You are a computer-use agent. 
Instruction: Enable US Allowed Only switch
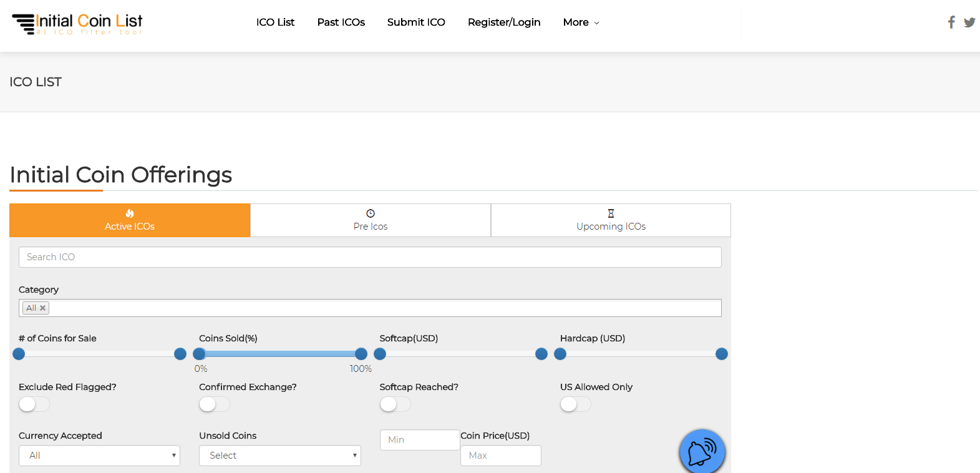pos(575,404)
